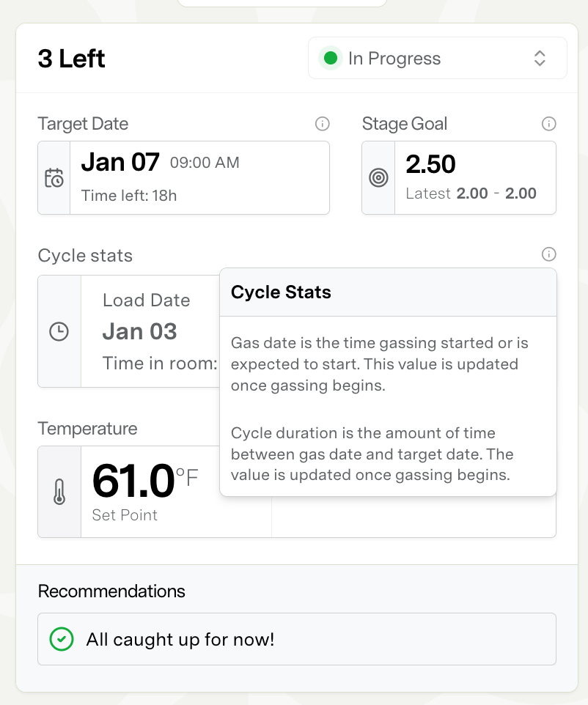
Task: Click the Time left: 18h label
Action: 129,196
